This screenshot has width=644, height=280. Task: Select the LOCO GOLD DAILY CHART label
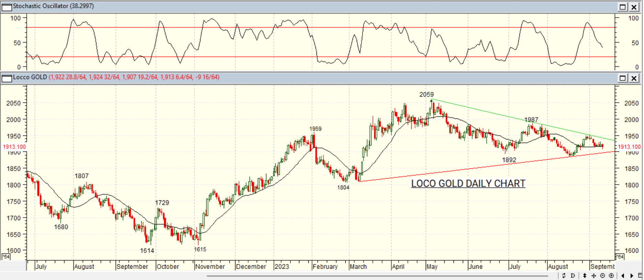[x=468, y=183]
